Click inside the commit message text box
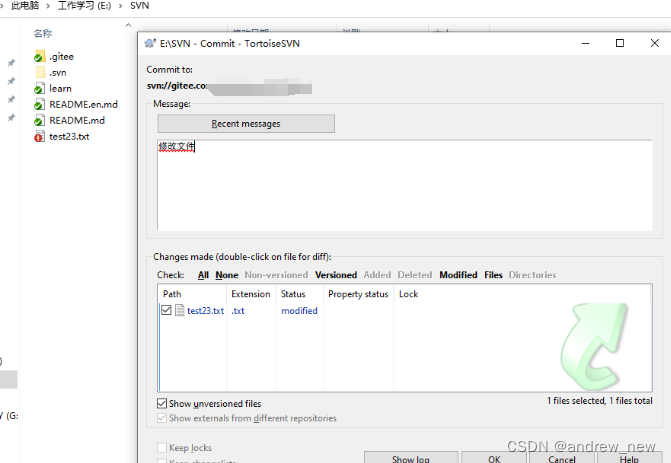671x463 pixels. click(405, 185)
